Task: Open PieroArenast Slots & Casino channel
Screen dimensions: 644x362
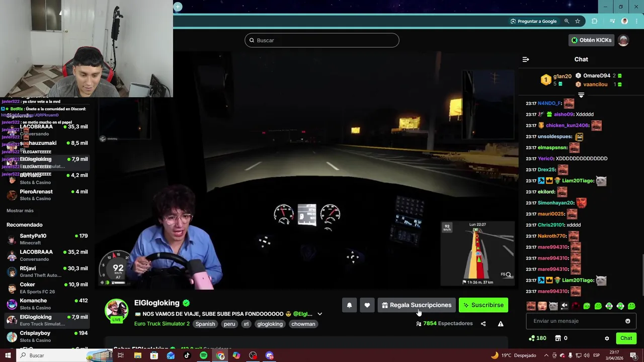Action: (47, 195)
